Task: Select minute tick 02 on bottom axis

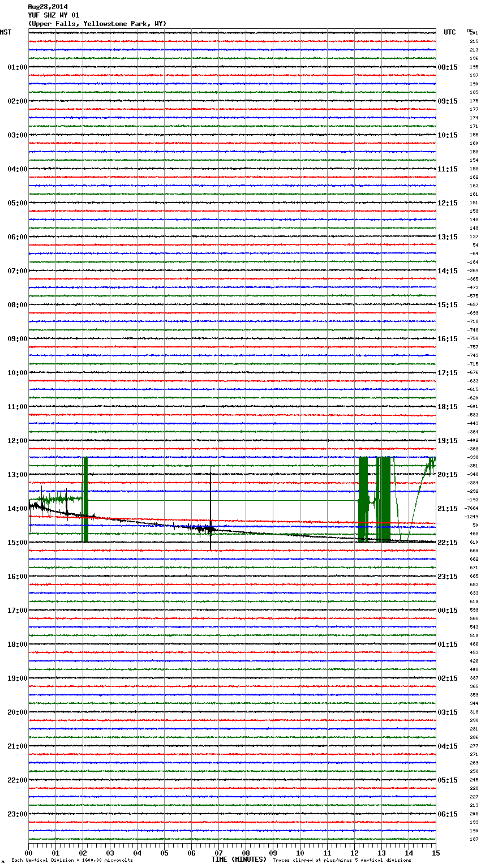Action: coord(83,853)
